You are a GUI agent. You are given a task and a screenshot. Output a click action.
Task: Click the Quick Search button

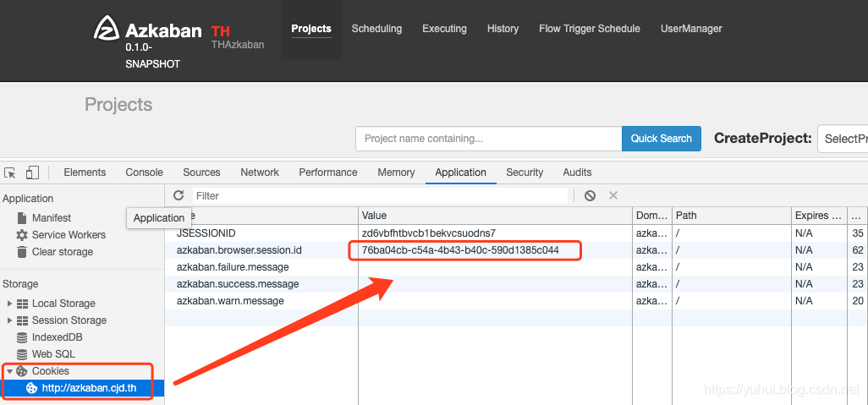point(662,139)
